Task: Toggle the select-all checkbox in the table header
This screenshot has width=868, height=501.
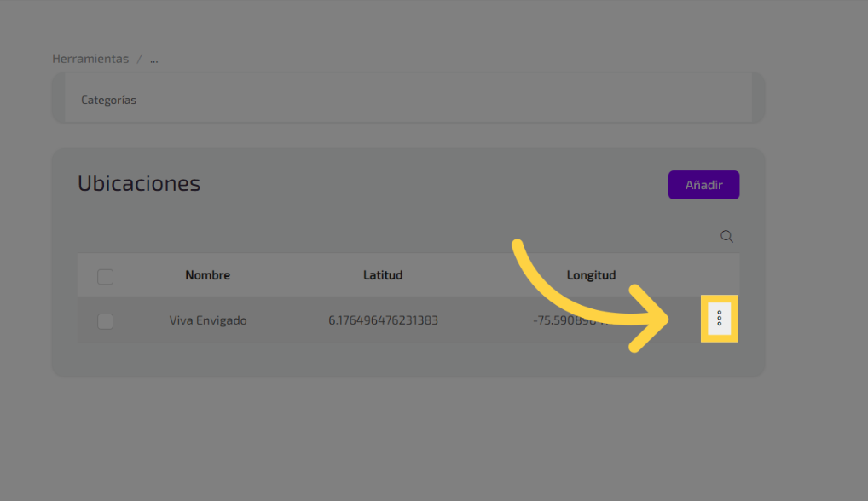Action: tap(106, 277)
